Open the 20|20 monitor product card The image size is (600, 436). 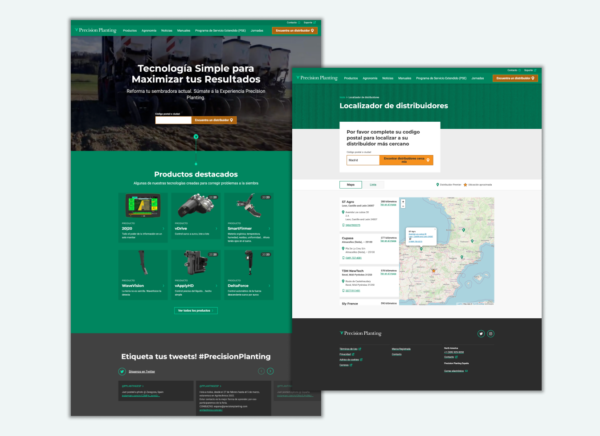coord(143,217)
